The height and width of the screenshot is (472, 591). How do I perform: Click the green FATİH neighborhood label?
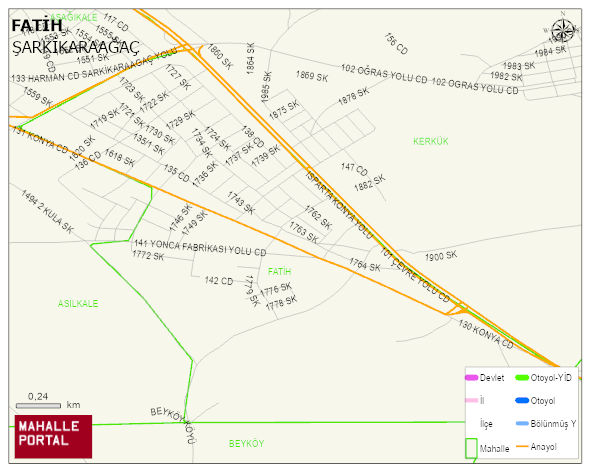click(279, 271)
